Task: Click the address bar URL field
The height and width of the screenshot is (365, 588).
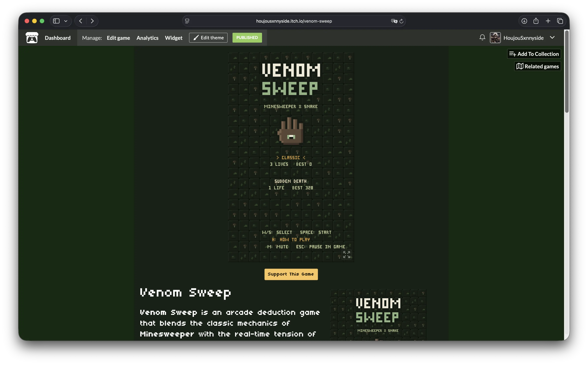Action: [294, 21]
